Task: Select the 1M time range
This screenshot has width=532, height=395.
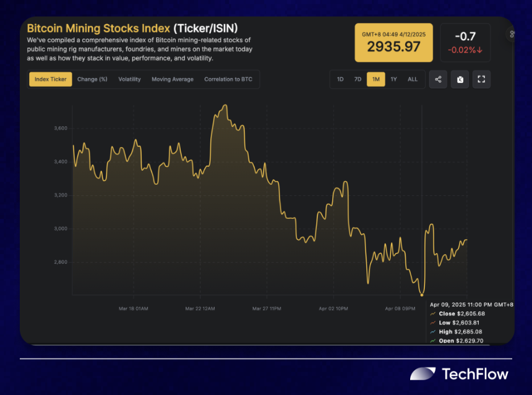Action: (376, 79)
